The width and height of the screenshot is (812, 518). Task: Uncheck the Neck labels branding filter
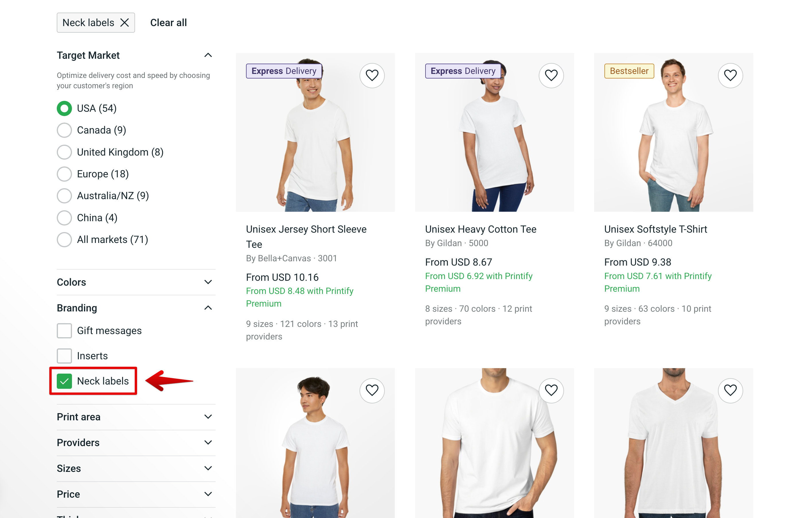(64, 381)
